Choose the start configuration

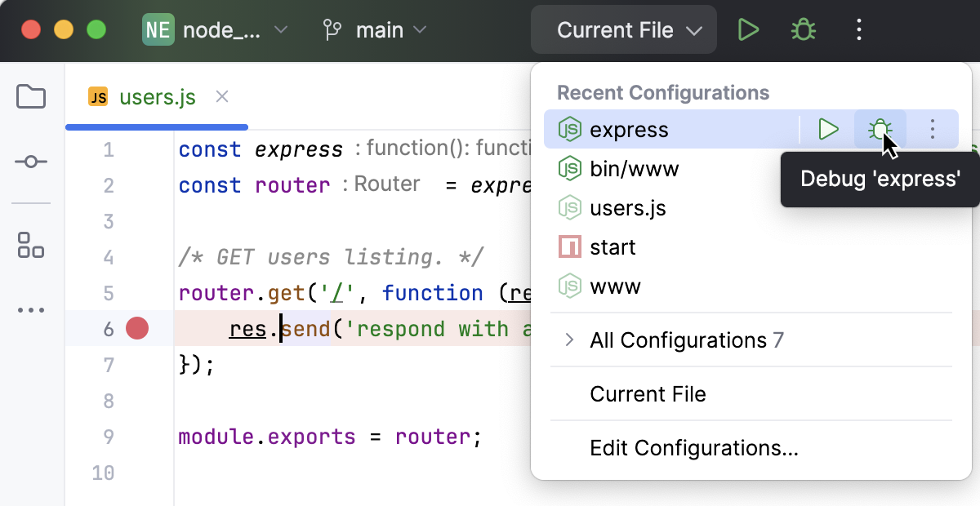point(613,246)
